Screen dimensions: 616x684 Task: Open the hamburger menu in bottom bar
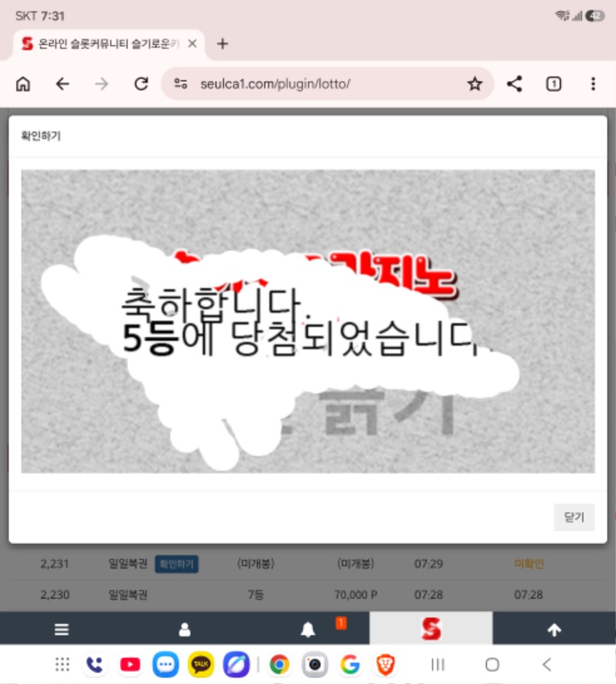pyautogui.click(x=62, y=629)
